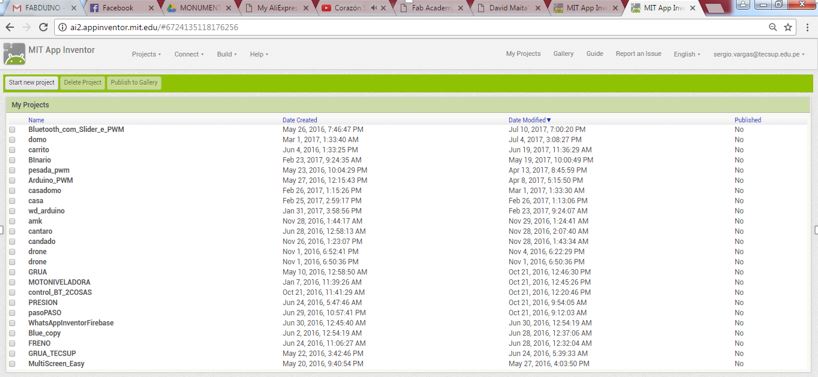Viewport: 818px width, 377px height.
Task: Tick checkbox for domo project
Action: click(12, 140)
